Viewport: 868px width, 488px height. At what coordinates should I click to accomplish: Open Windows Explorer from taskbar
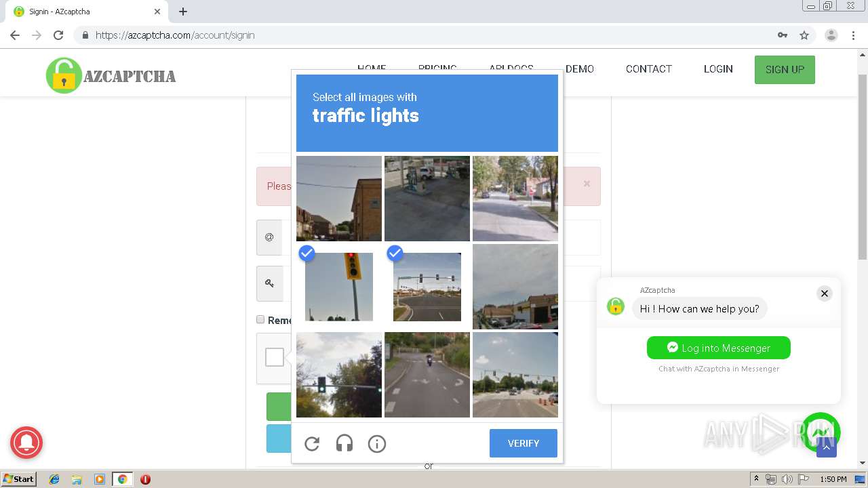point(77,479)
